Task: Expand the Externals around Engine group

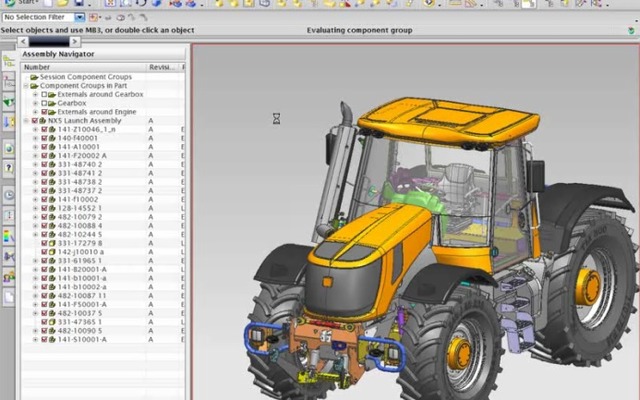Action: pos(36,112)
